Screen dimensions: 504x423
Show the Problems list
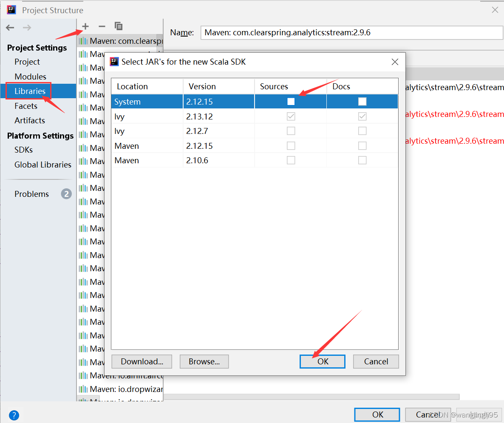click(x=31, y=194)
